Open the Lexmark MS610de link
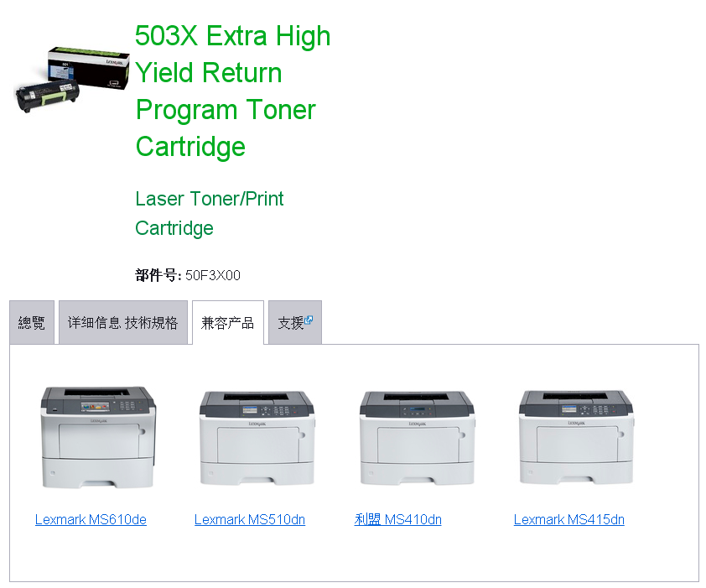 [x=91, y=519]
